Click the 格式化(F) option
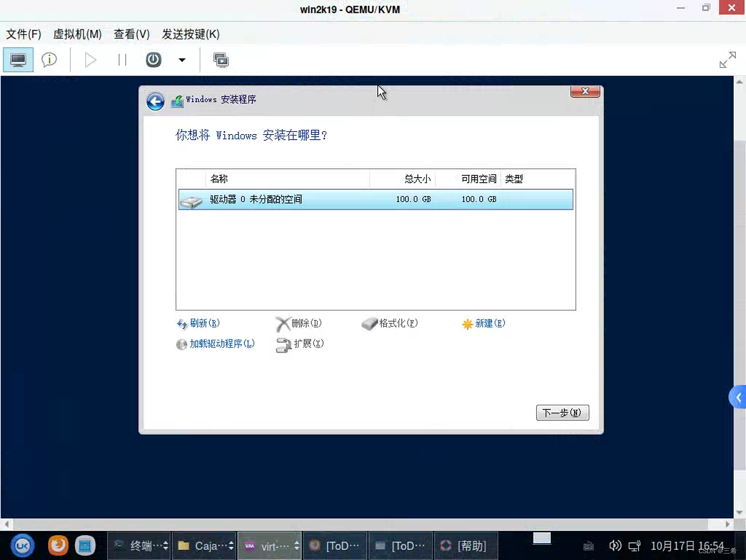The width and height of the screenshot is (746, 560). point(390,324)
